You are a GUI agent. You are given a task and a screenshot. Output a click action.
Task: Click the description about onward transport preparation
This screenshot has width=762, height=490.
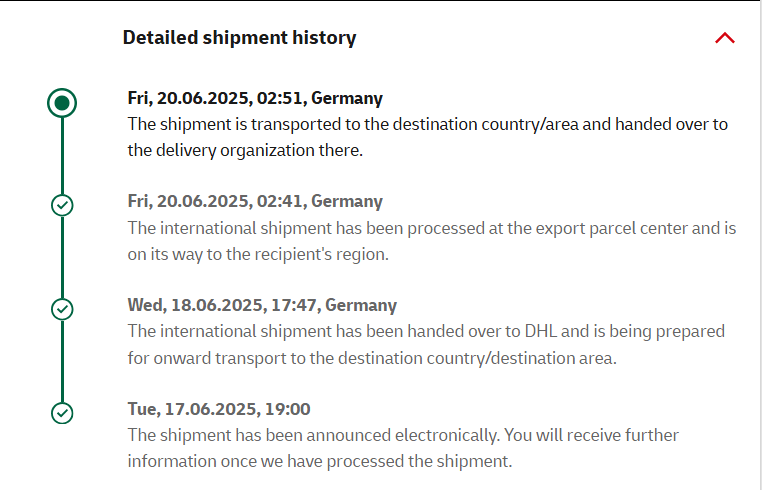tap(426, 345)
